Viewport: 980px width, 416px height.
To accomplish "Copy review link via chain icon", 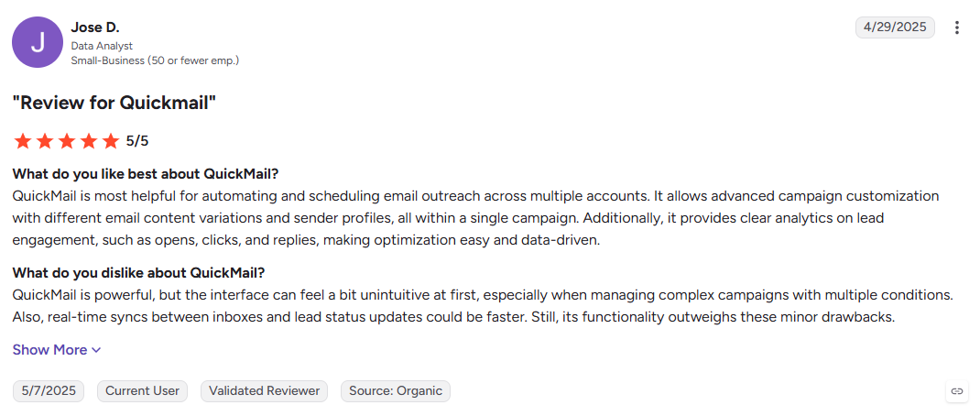I will tap(956, 391).
